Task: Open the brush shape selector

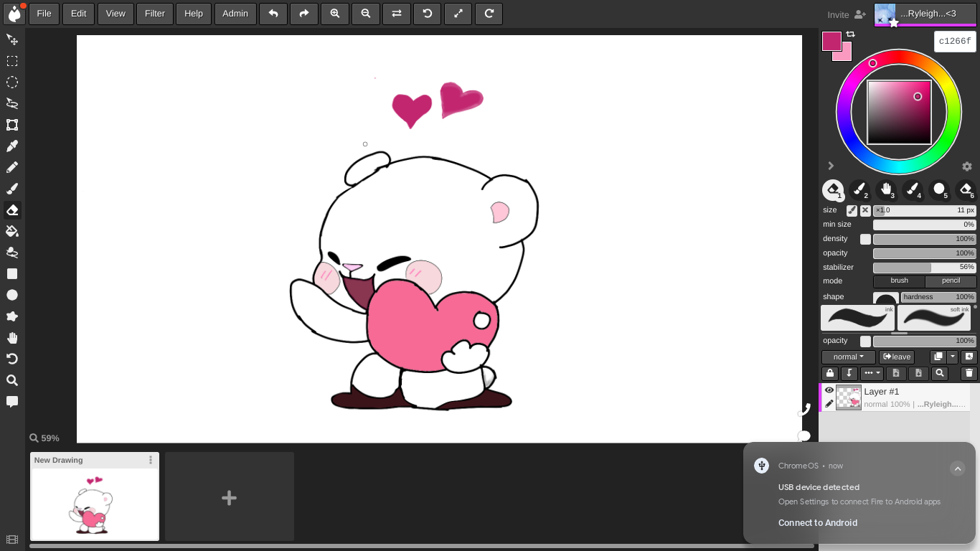Action: tap(886, 297)
